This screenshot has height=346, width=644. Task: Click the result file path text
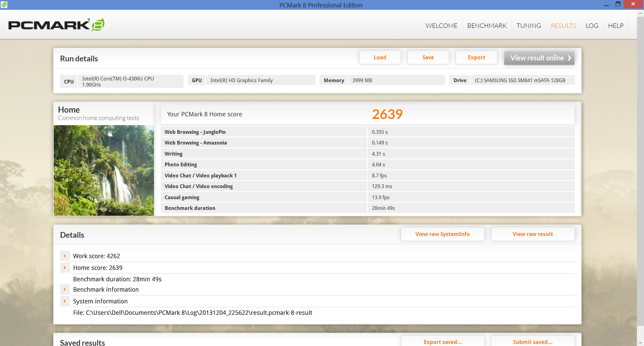(193, 312)
